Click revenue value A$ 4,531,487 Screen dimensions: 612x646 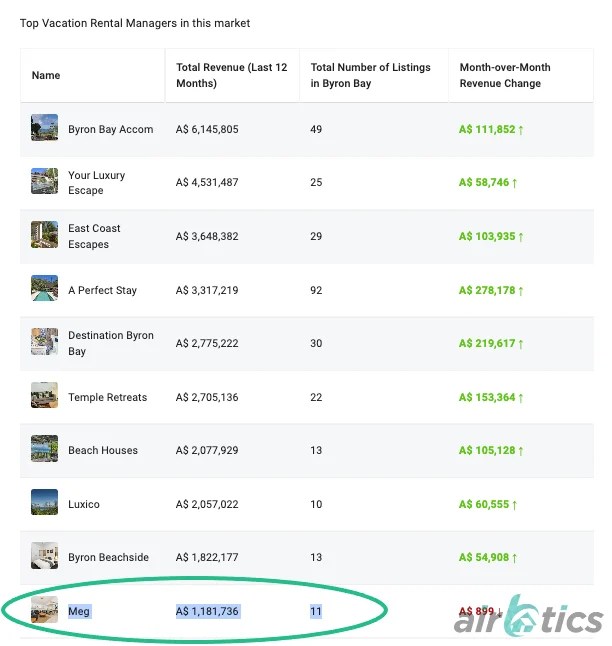pos(207,183)
